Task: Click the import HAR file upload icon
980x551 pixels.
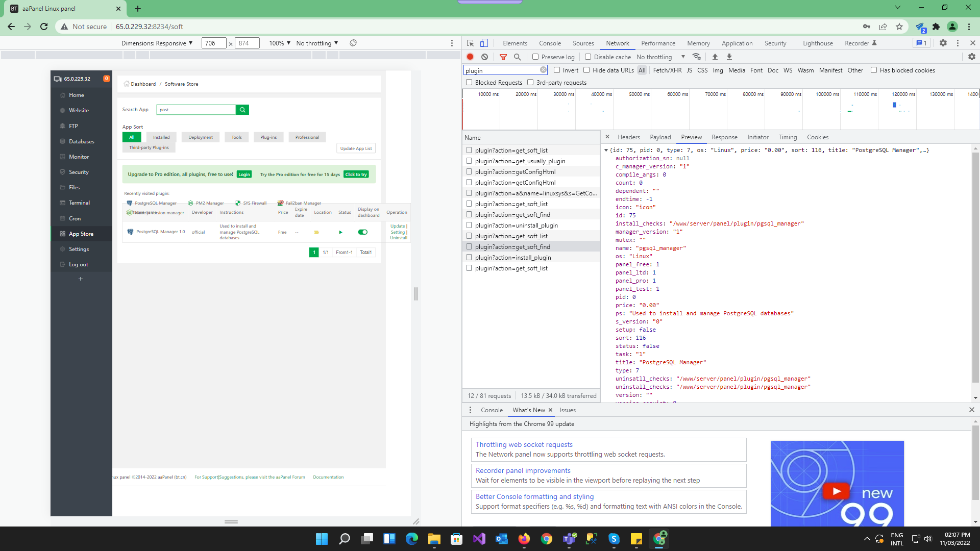Action: point(715,57)
